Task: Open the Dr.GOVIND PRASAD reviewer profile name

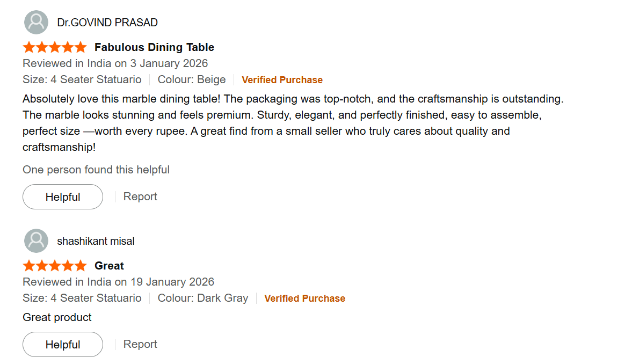Action: 107,23
